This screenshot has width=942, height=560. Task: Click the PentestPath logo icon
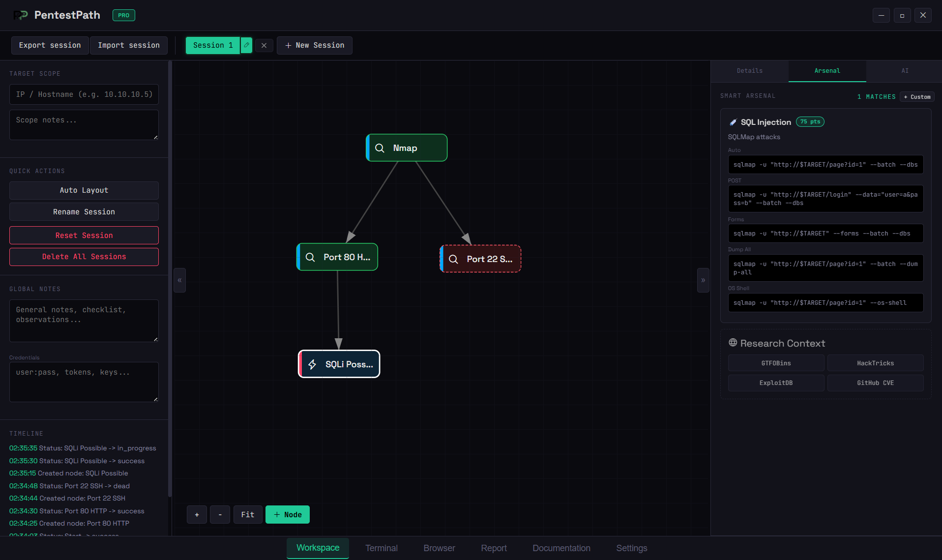point(20,15)
